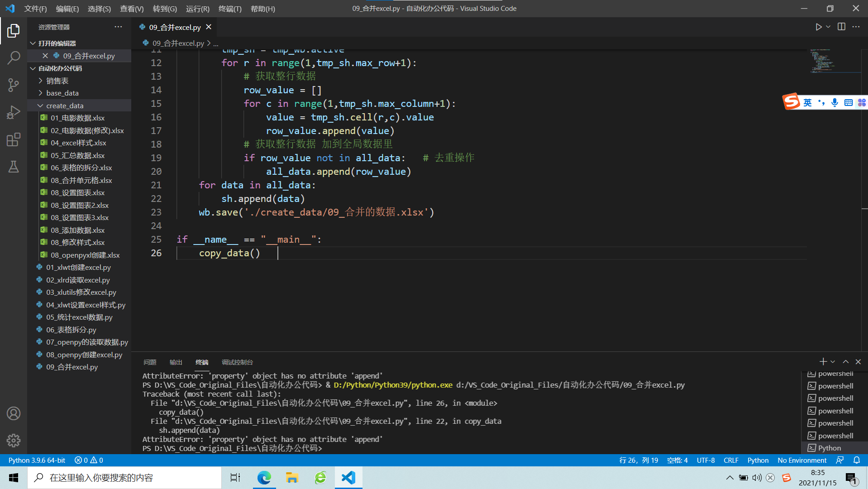Viewport: 868px width, 489px height.
Task: Open the 运行(R) menu
Action: tap(197, 9)
